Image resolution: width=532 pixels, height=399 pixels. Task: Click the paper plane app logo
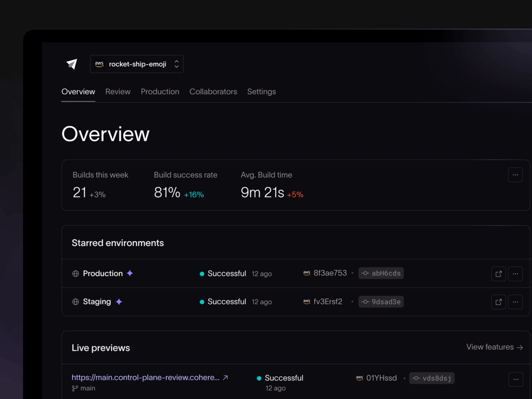coord(72,64)
